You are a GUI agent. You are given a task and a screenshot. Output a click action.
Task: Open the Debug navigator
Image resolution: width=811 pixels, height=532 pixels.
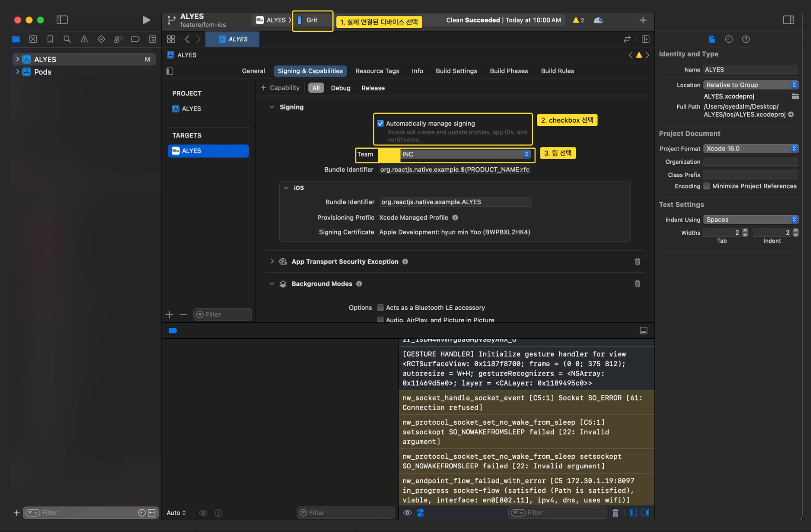[x=118, y=39]
